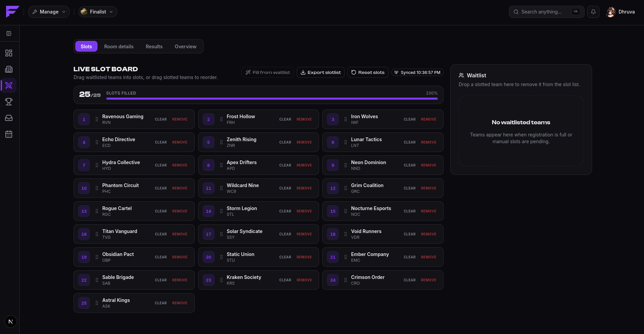Click the 100% label on progress bar
The width and height of the screenshot is (644, 334).
[x=432, y=93]
